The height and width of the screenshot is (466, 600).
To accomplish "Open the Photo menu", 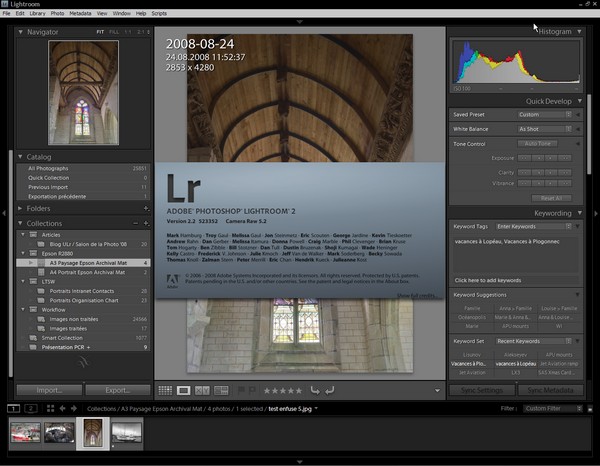I will coord(57,13).
